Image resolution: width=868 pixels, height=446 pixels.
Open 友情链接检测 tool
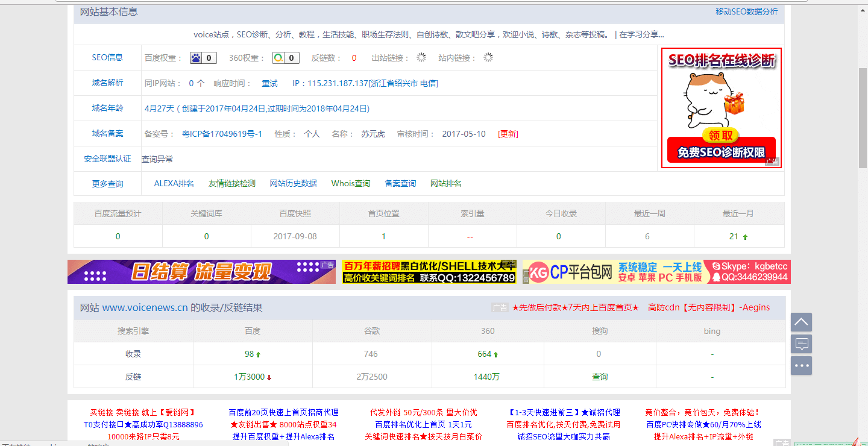coord(232,183)
